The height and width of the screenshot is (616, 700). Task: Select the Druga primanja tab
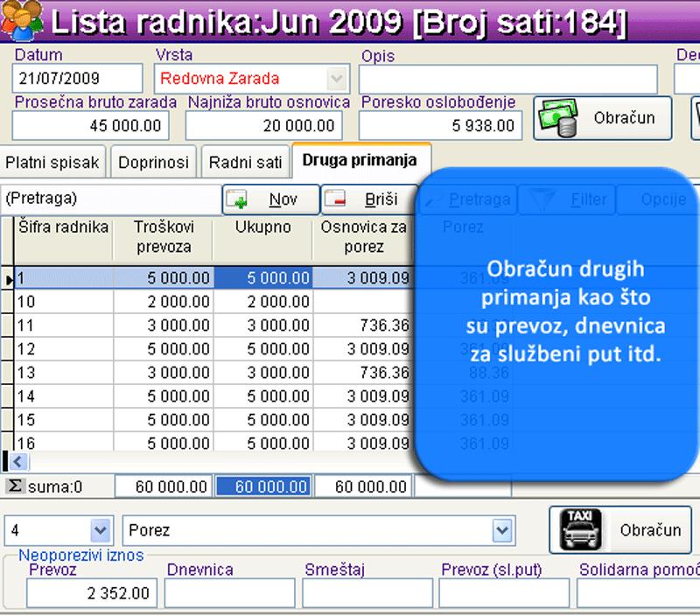click(360, 161)
